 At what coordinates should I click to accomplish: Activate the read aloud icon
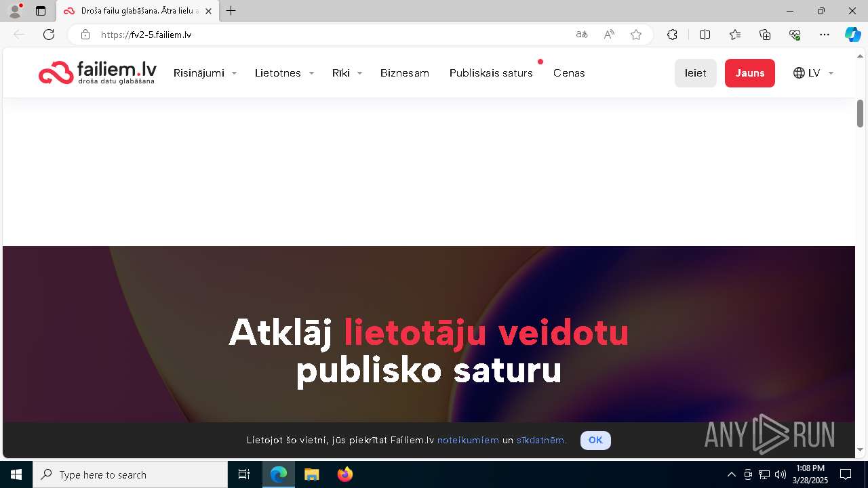click(609, 35)
